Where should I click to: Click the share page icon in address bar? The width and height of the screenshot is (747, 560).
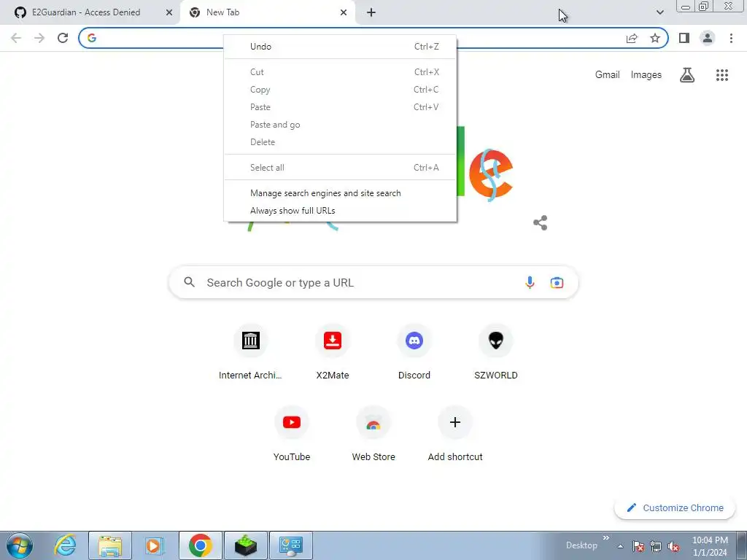pyautogui.click(x=632, y=38)
